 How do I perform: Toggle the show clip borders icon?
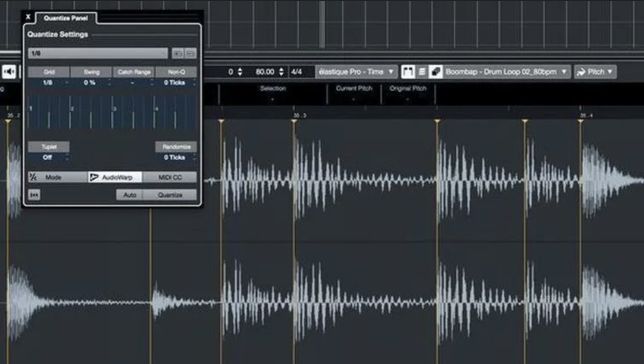click(x=408, y=72)
